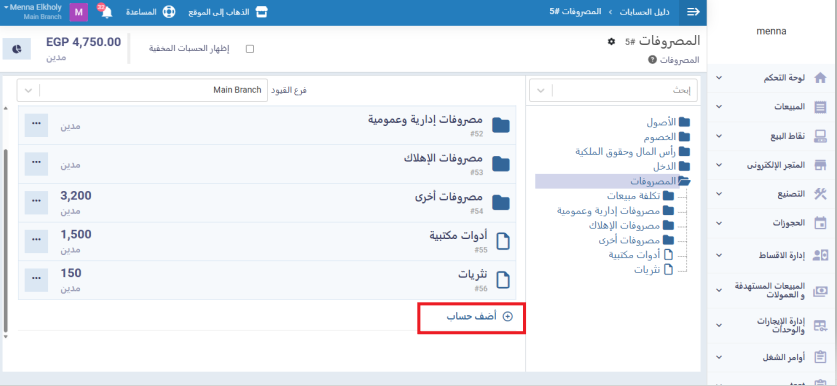Click the sidebar collapse arrow icon

tap(693, 12)
